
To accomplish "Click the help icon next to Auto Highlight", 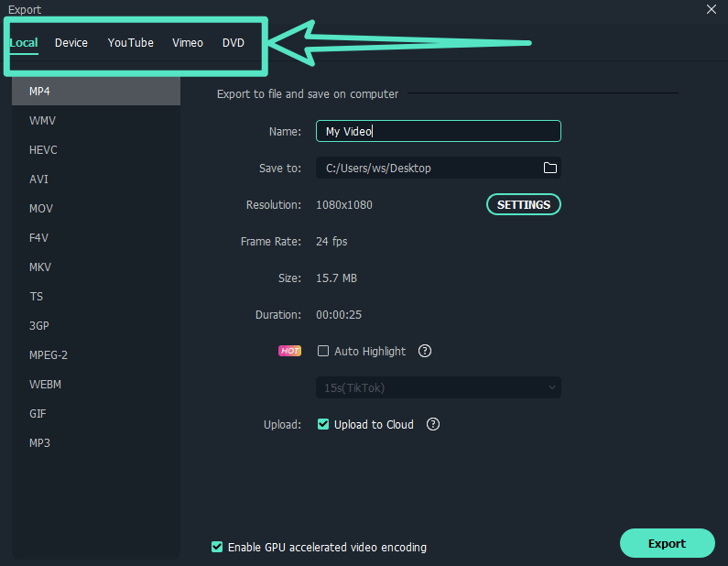I will (425, 351).
